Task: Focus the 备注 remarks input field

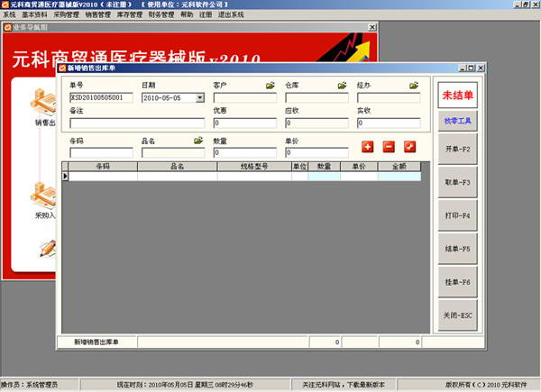Action: pos(137,123)
